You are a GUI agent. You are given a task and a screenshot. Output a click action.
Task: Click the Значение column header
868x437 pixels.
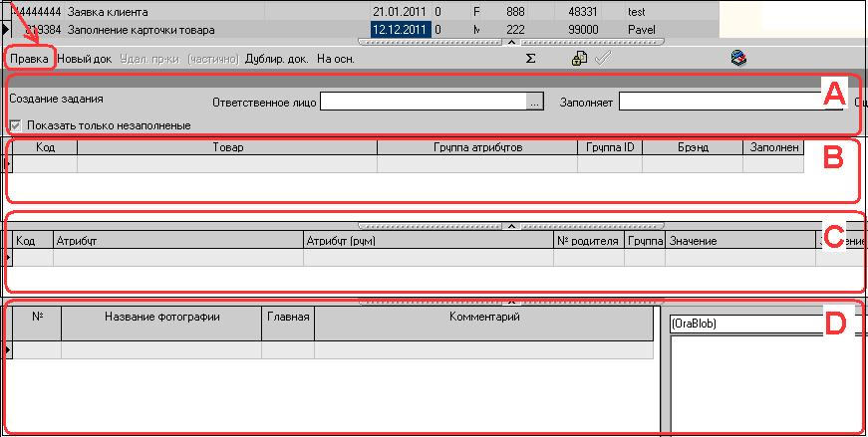[x=740, y=241]
